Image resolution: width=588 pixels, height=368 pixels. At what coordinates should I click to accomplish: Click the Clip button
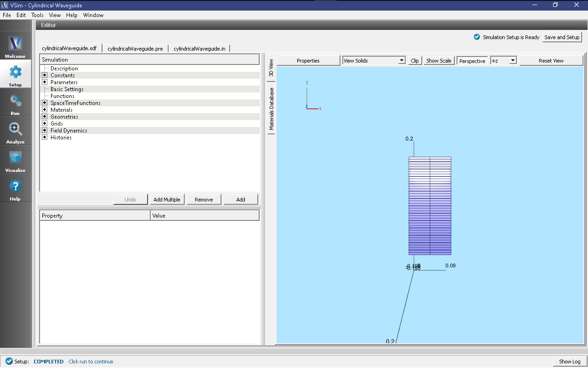click(x=415, y=61)
